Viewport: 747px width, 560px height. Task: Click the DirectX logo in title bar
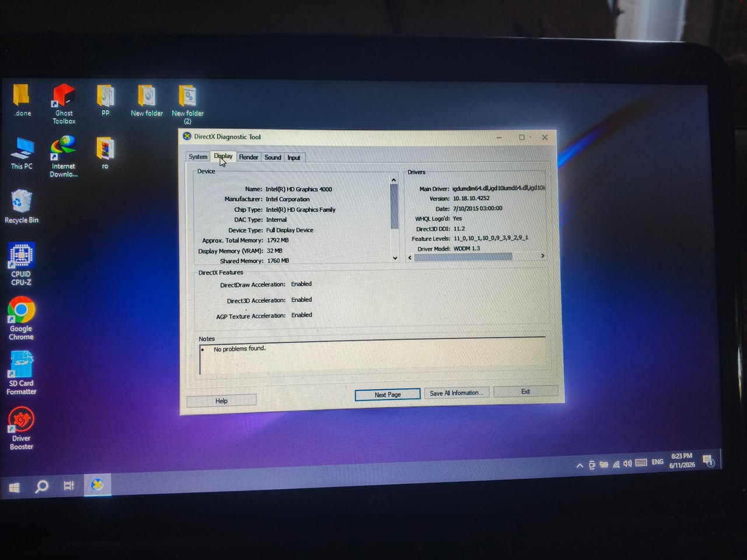[x=187, y=136]
